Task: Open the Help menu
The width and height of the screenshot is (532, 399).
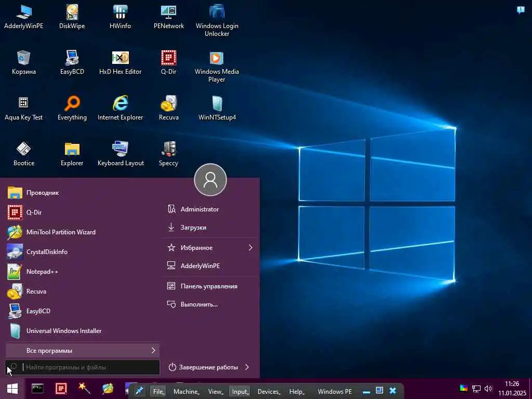Action: click(297, 392)
